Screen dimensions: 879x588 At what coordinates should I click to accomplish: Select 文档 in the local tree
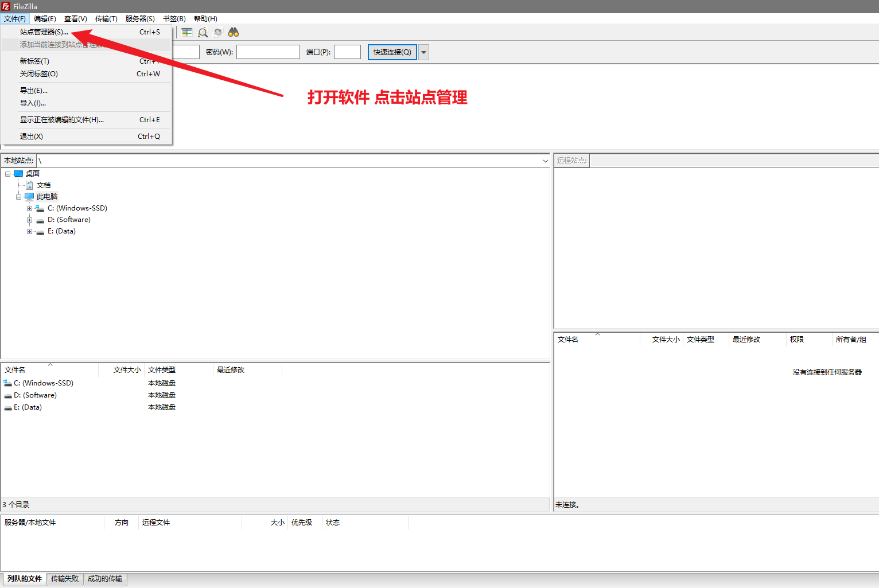pyautogui.click(x=44, y=185)
